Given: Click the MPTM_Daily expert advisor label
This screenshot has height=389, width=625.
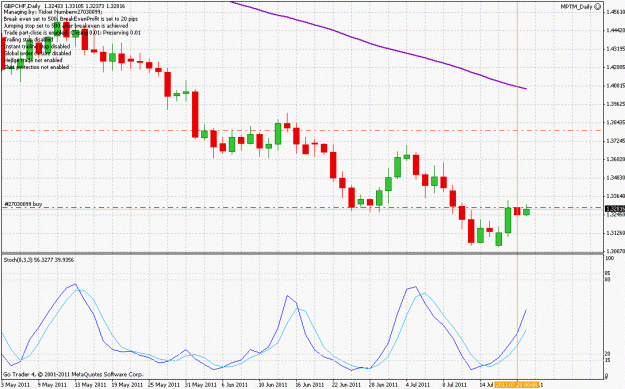Looking at the screenshot, I should pos(576,7).
